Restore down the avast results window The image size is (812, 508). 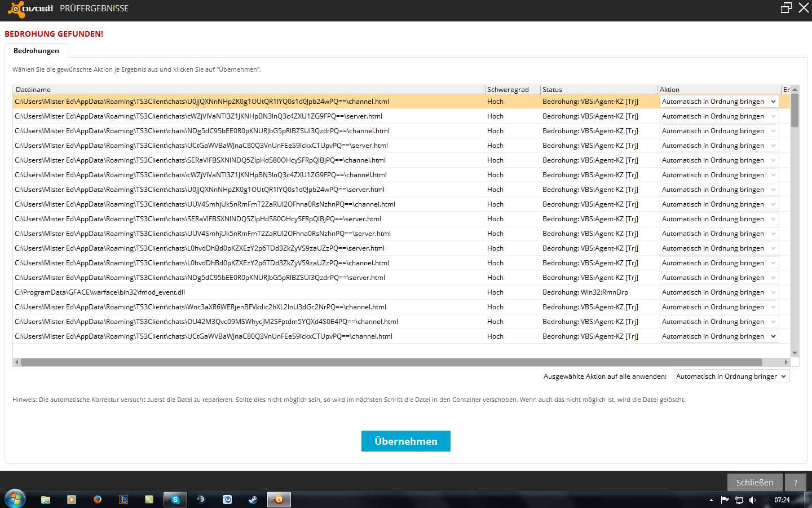786,8
